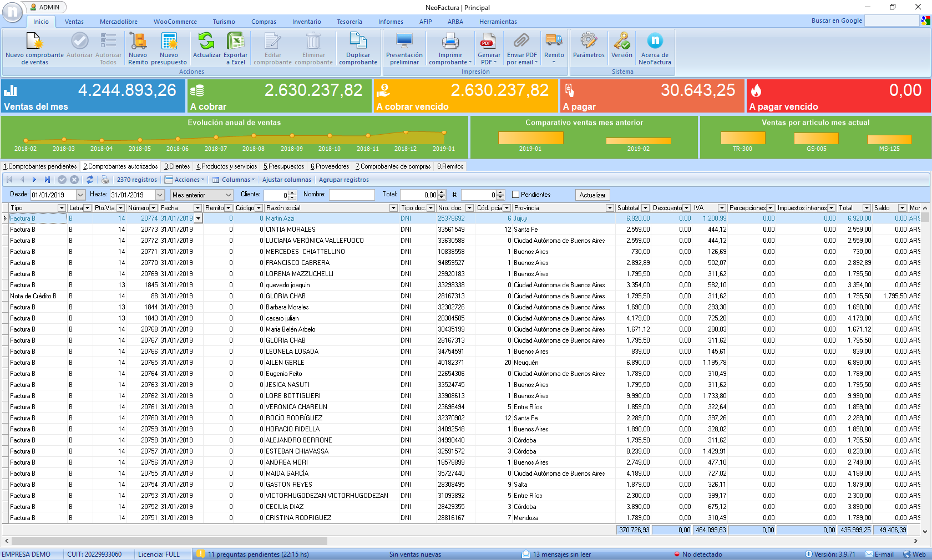Open the 3.Clientes tab
Viewport: 932px width, 560px height.
(x=177, y=166)
